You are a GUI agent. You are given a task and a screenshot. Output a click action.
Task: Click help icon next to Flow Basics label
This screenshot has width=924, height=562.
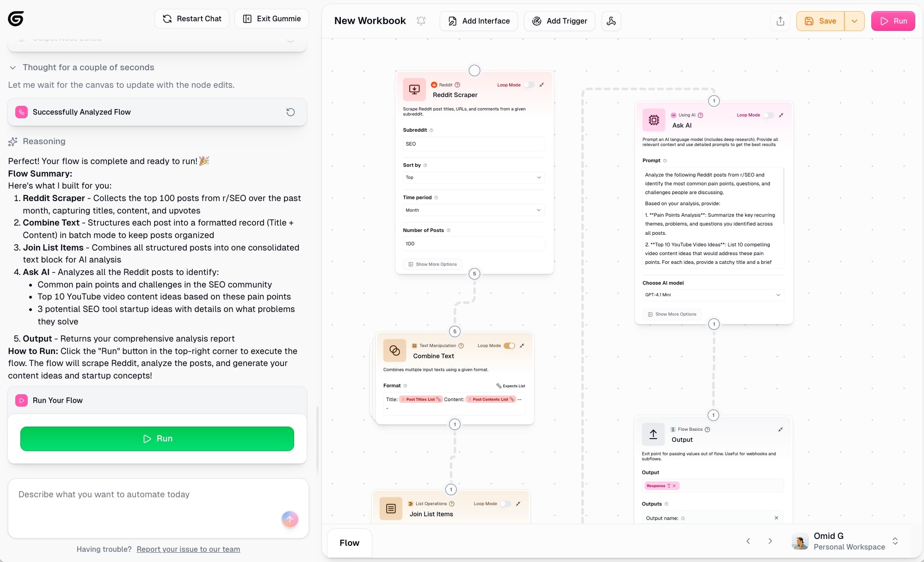coord(708,429)
